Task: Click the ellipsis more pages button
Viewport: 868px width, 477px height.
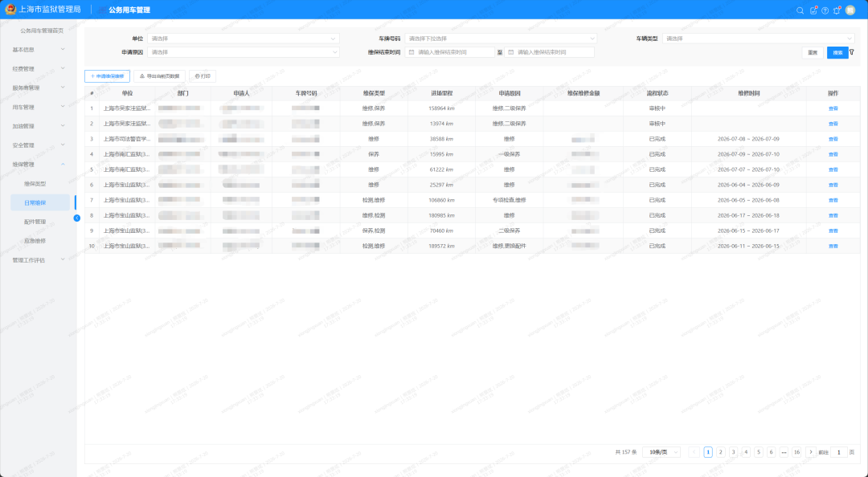Action: tap(784, 452)
